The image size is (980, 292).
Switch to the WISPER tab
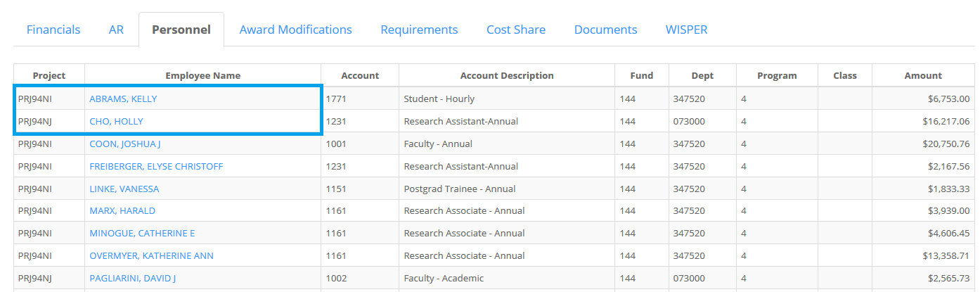pyautogui.click(x=686, y=30)
